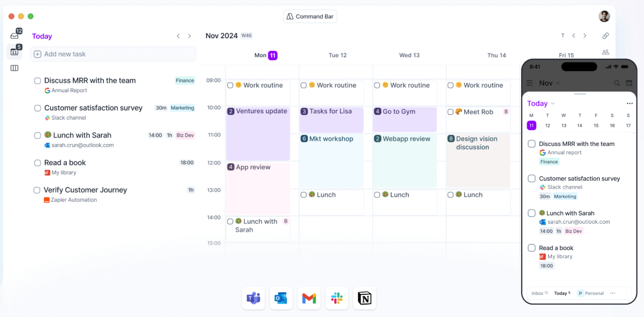The image size is (644, 317).
Task: Click the Finance tag on Discuss MRR
Action: click(x=185, y=80)
